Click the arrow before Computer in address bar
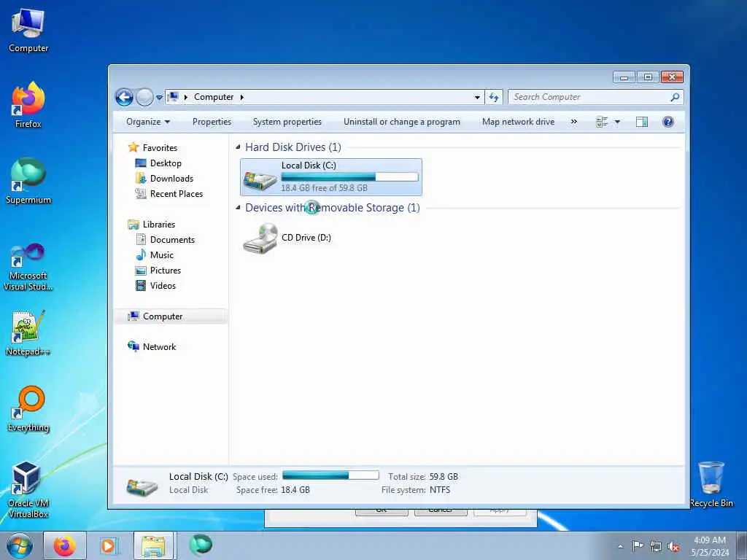The width and height of the screenshot is (747, 560). [x=186, y=97]
